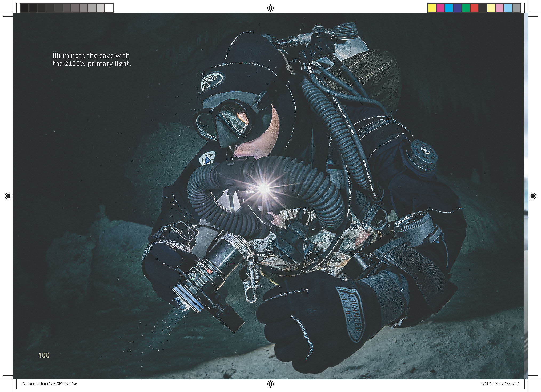Click the page number 100
This screenshot has height=392, width=541.
44,355
